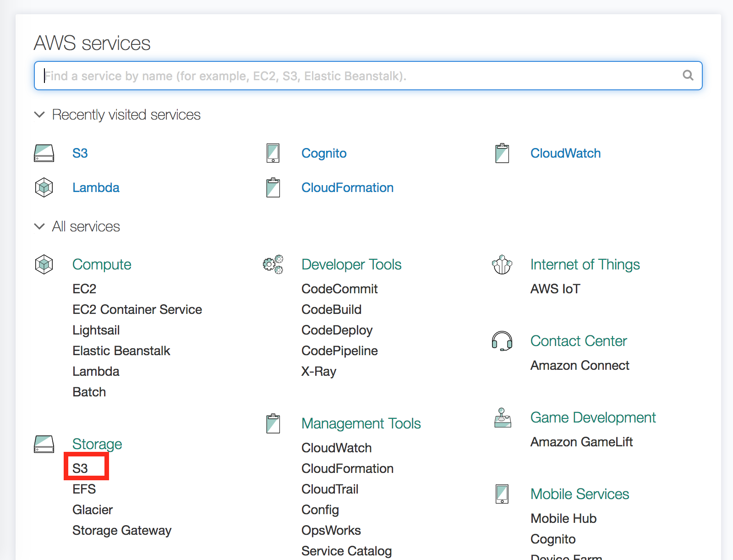Open CloudFormation under Management Tools
The height and width of the screenshot is (560, 733).
(x=348, y=468)
